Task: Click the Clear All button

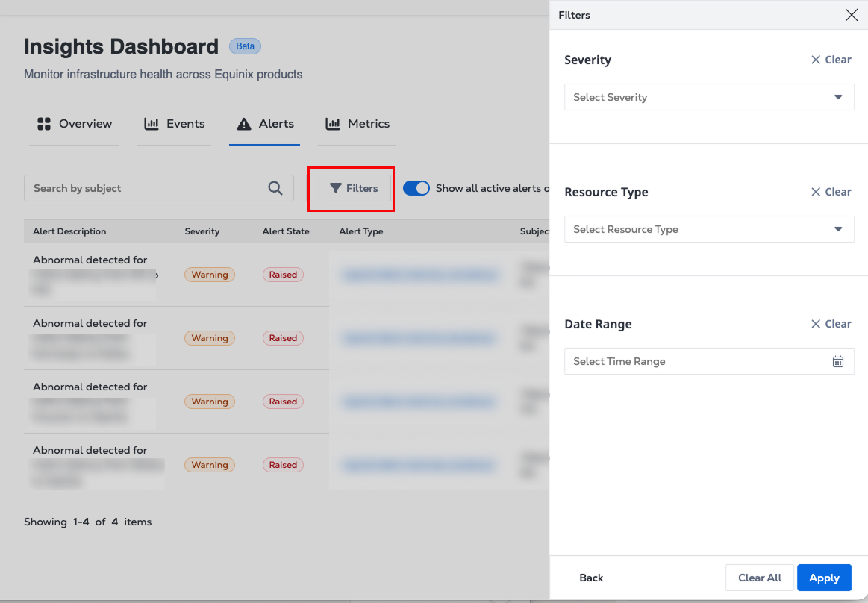Action: [x=760, y=578]
